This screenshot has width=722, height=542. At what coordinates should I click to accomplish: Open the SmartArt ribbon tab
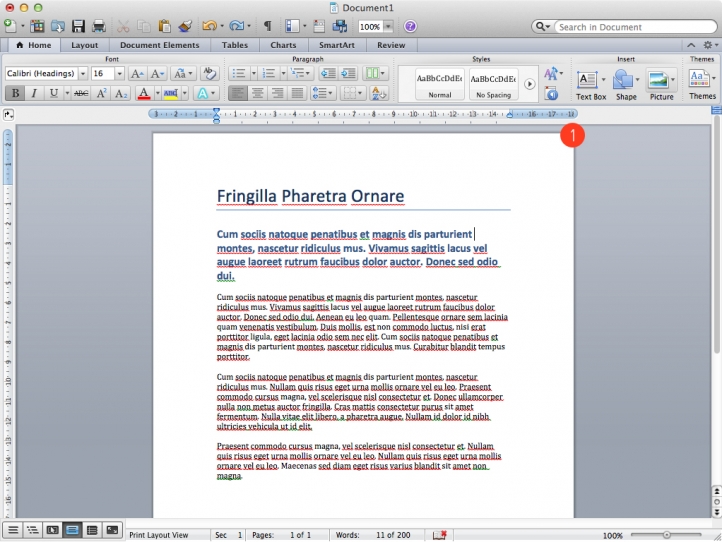point(335,45)
